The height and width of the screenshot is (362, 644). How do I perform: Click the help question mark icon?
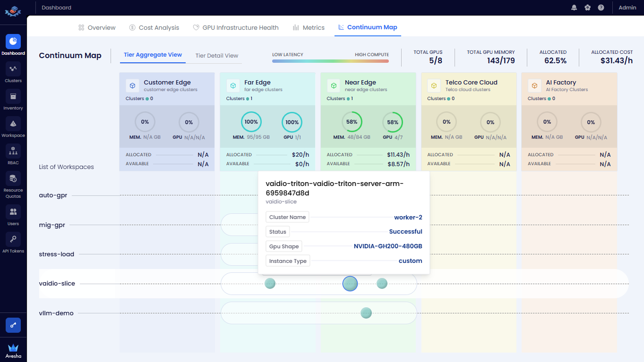(x=601, y=8)
